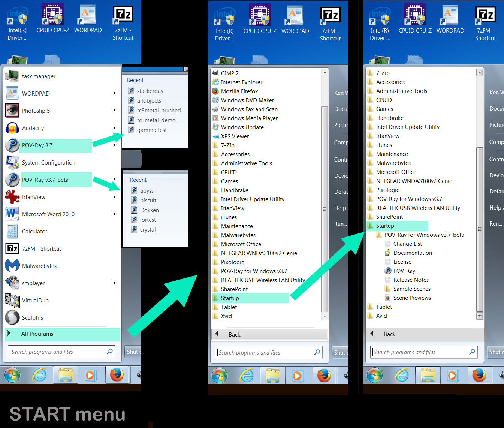
Task: Launch Windows Media Player from programs list
Action: pyautogui.click(x=249, y=118)
